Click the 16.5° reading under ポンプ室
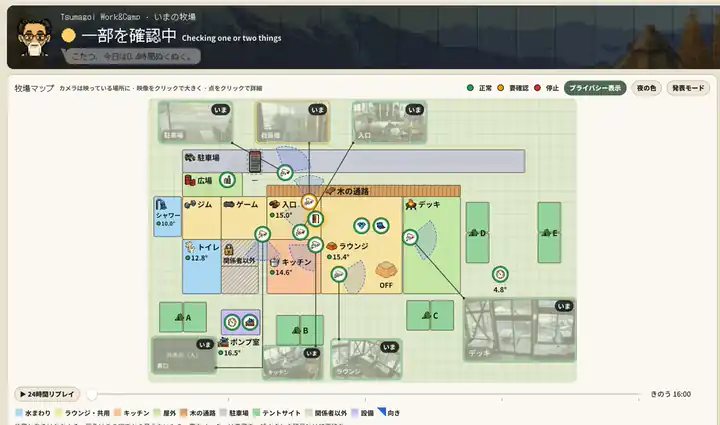 pos(232,353)
